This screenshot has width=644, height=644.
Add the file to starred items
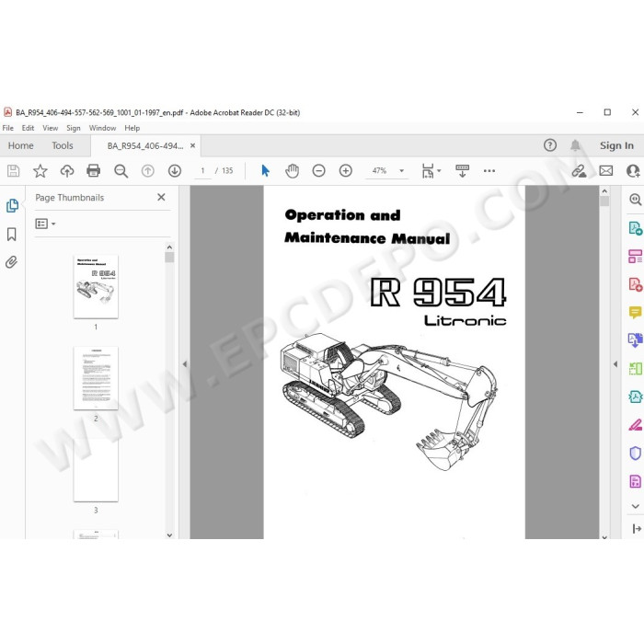[40, 170]
